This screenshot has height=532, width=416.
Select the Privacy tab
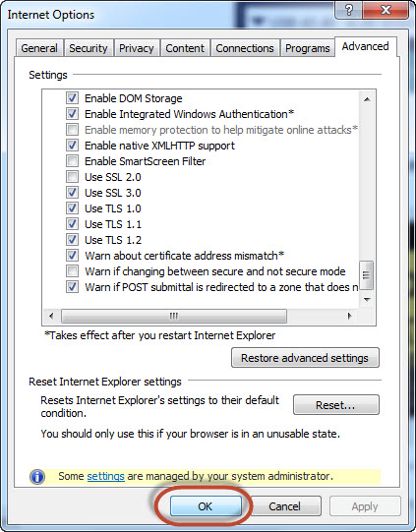tap(137, 48)
